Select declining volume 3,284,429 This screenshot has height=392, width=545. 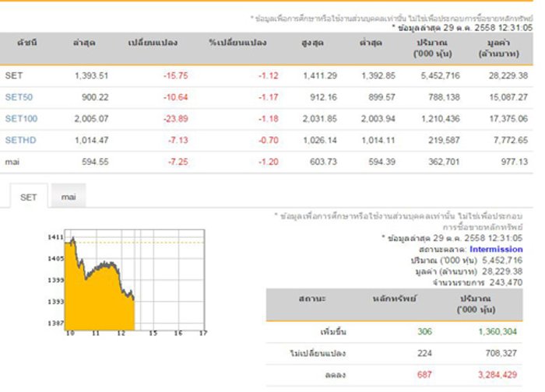[x=498, y=375]
